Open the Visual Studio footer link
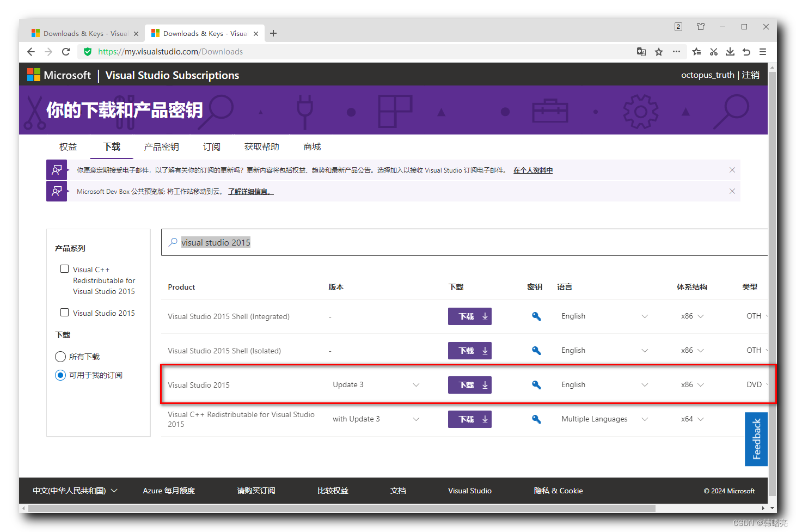 pyautogui.click(x=470, y=491)
